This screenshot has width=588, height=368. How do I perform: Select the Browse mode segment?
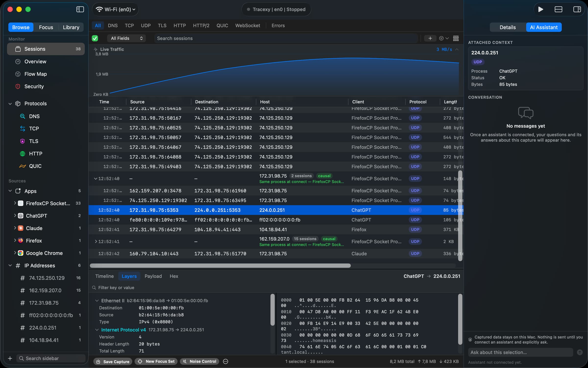pos(21,27)
